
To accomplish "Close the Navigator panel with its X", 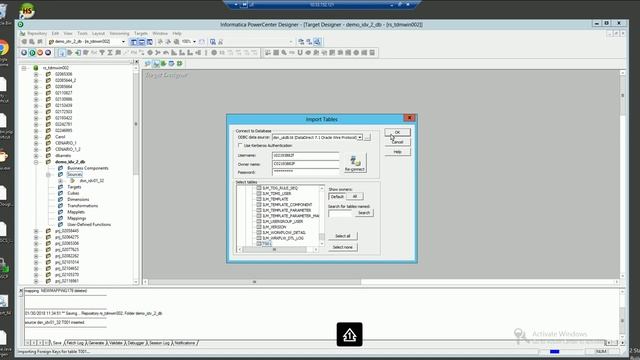I will tap(137, 62).
